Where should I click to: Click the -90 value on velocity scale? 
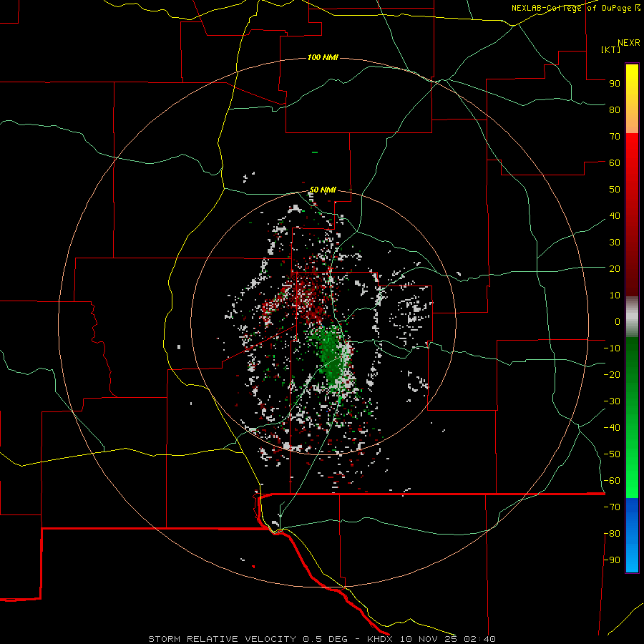pyautogui.click(x=612, y=560)
